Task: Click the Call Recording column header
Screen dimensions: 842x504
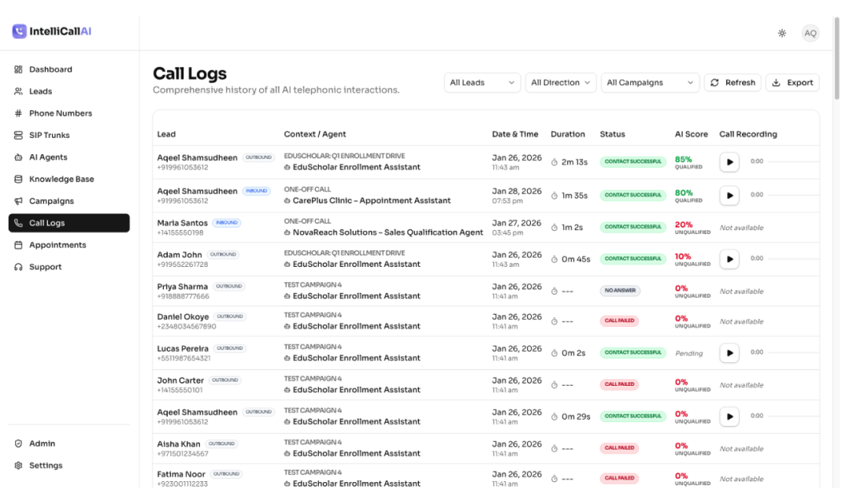Action: coord(748,134)
